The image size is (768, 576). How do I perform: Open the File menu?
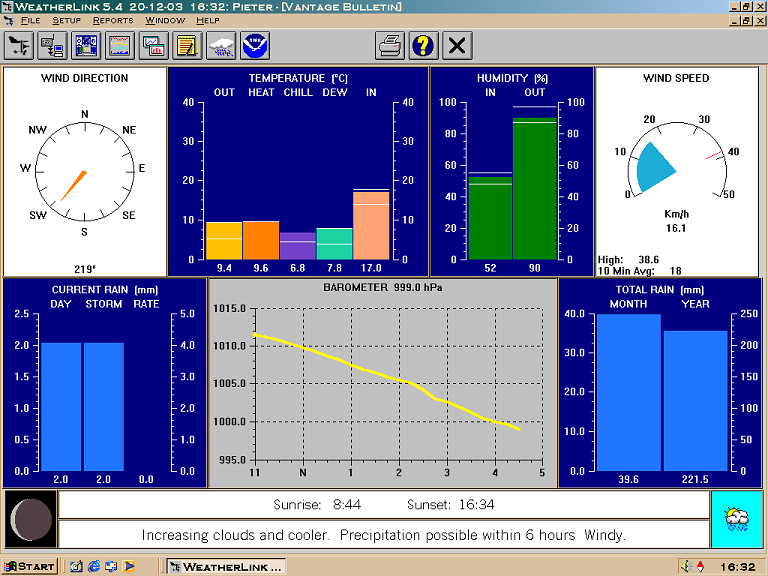[30, 21]
